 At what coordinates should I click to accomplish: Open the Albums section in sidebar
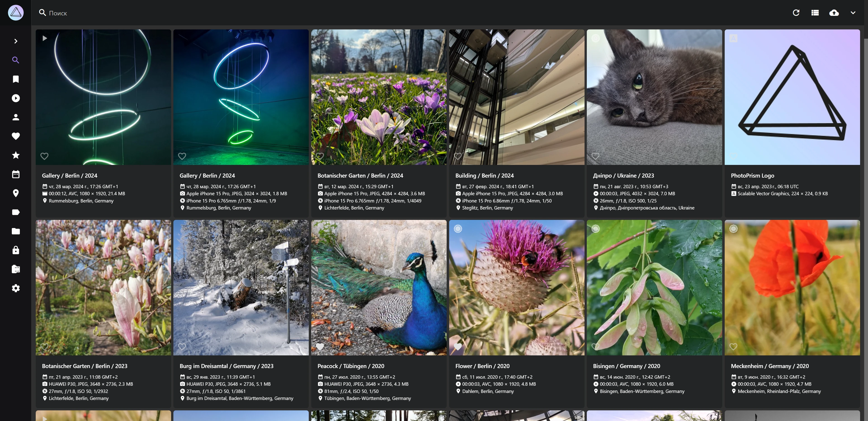16,79
